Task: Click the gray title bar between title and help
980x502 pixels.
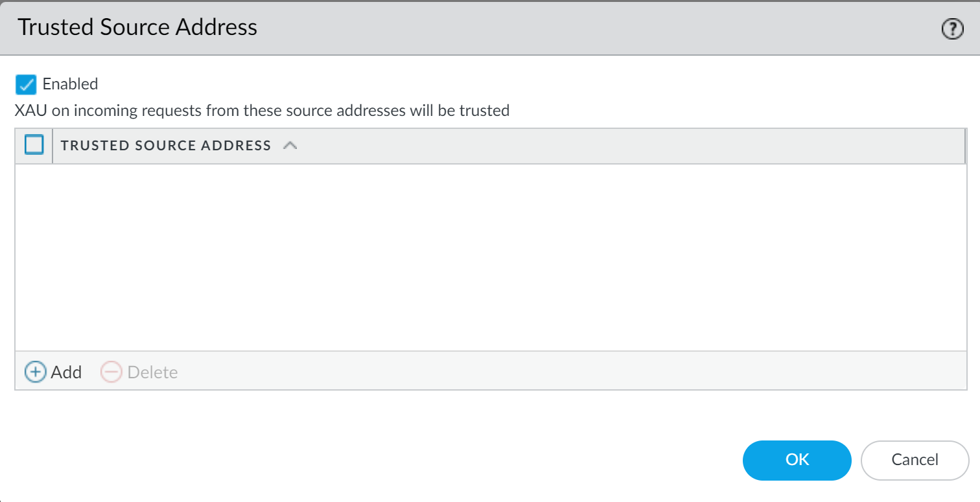Action: coord(583,28)
